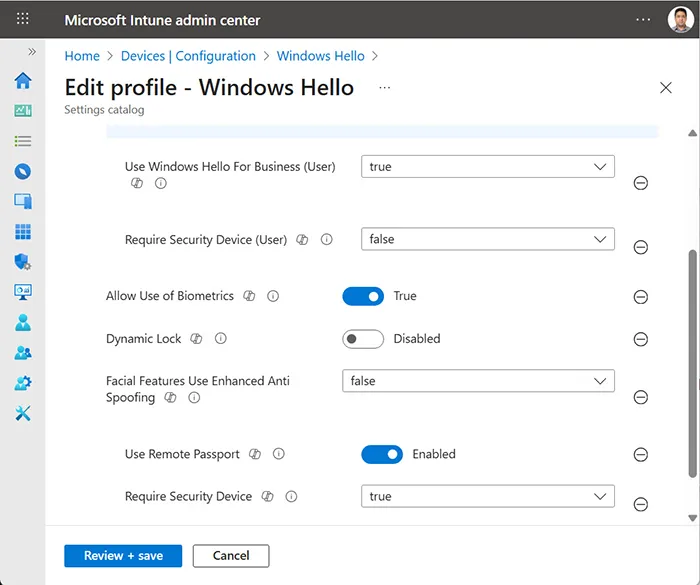The width and height of the screenshot is (700, 585).
Task: Open Use Windows Hello For Business dropdown
Action: click(487, 167)
